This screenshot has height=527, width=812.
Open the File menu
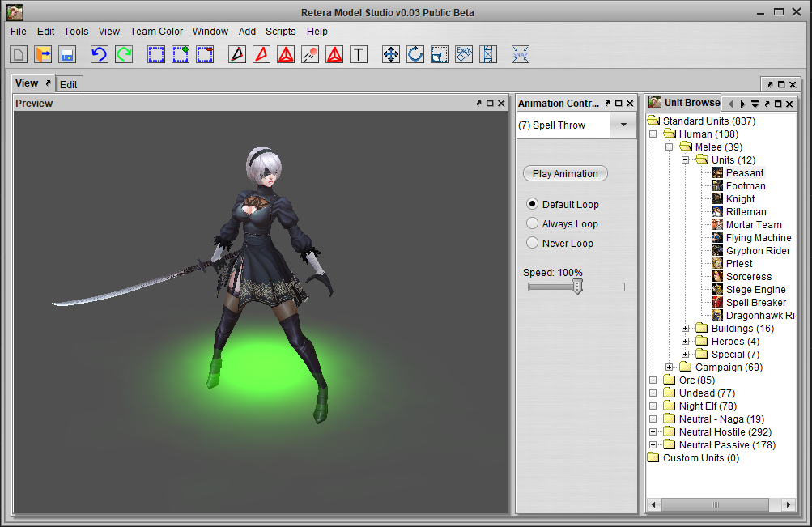(x=18, y=31)
